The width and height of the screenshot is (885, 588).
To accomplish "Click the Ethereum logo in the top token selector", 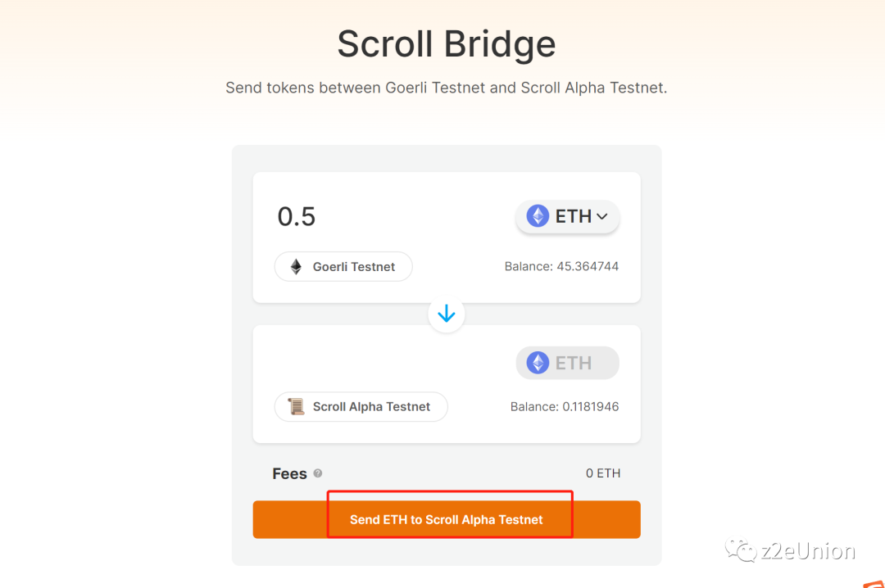I will [538, 216].
